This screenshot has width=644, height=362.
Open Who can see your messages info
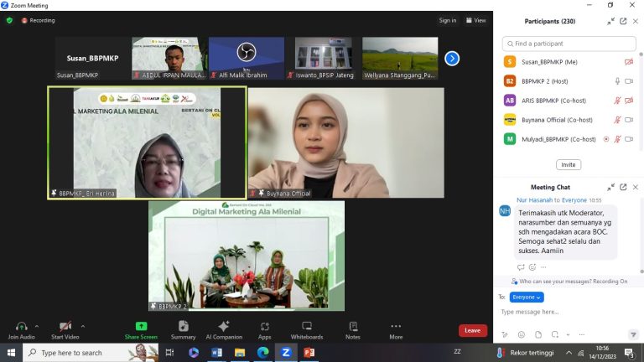click(x=569, y=282)
